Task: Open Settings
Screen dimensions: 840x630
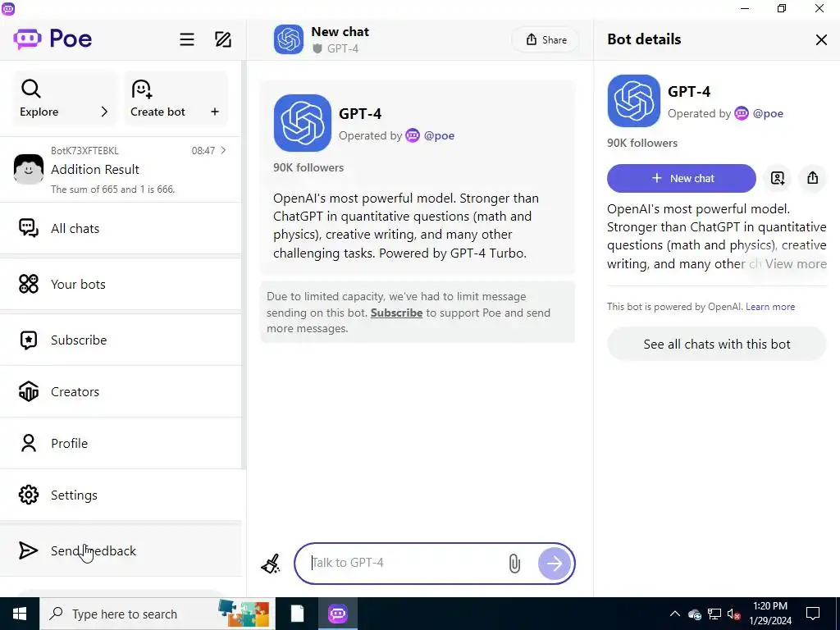Action: [x=121, y=495]
